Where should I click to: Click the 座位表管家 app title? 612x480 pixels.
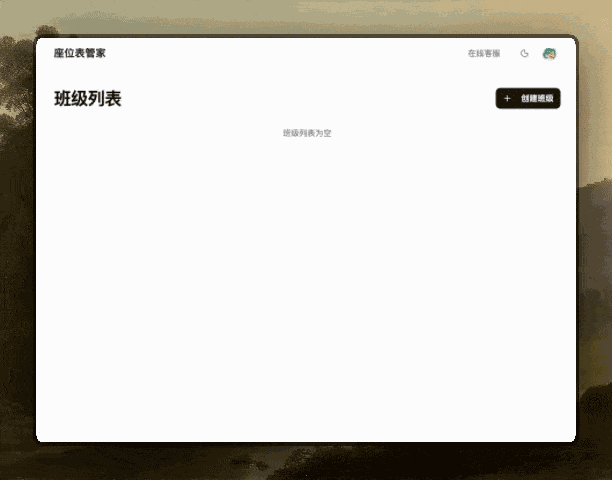click(80, 53)
